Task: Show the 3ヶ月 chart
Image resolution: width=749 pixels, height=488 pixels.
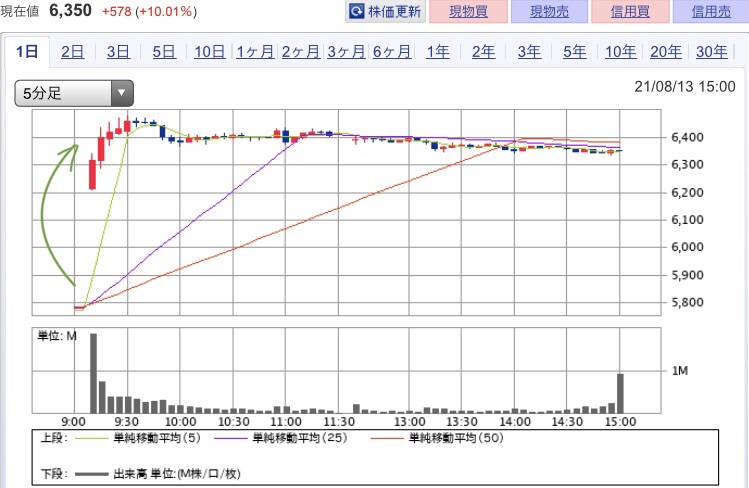Action: point(346,52)
